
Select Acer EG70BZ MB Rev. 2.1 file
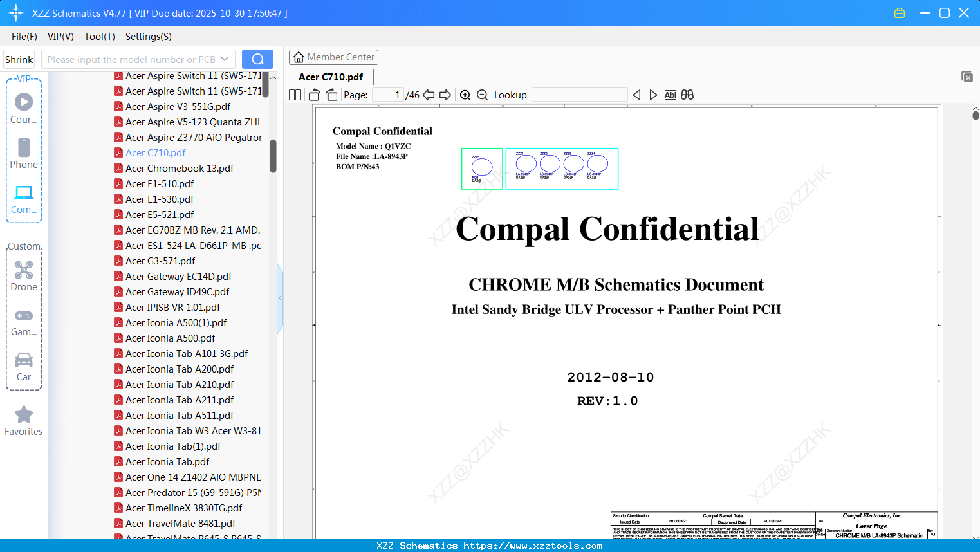[x=193, y=230]
